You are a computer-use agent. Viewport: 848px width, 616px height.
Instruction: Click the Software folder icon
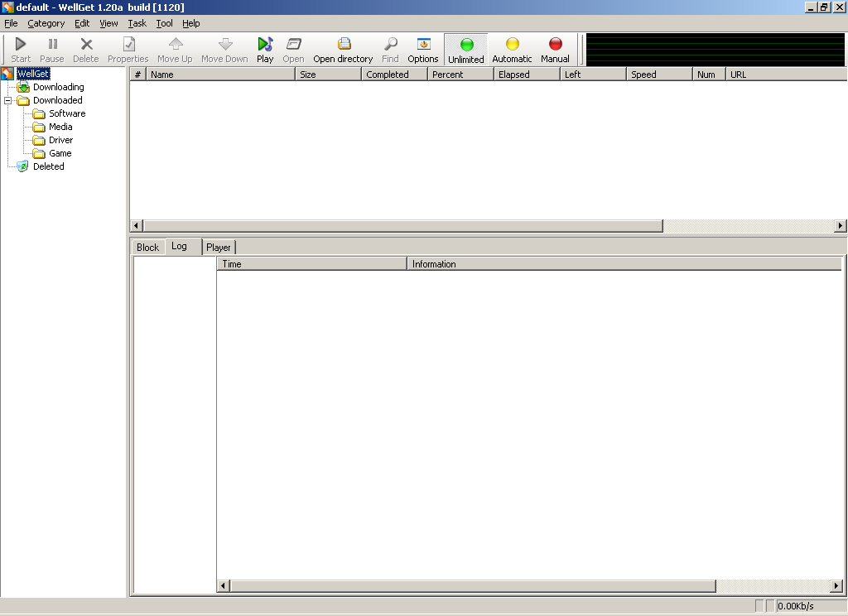click(x=38, y=113)
